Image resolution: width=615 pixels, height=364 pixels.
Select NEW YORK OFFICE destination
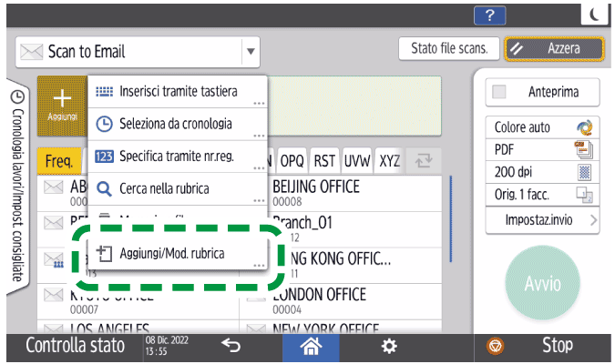[341, 328]
